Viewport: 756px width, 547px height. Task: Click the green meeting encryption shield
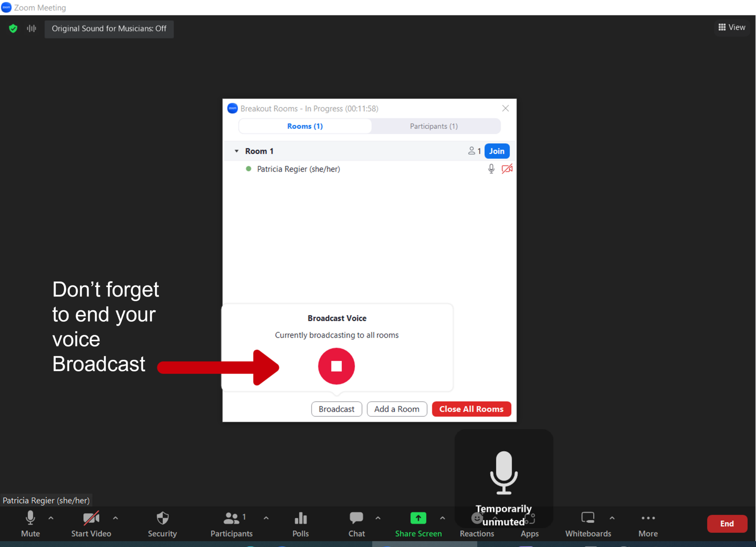pyautogui.click(x=13, y=28)
